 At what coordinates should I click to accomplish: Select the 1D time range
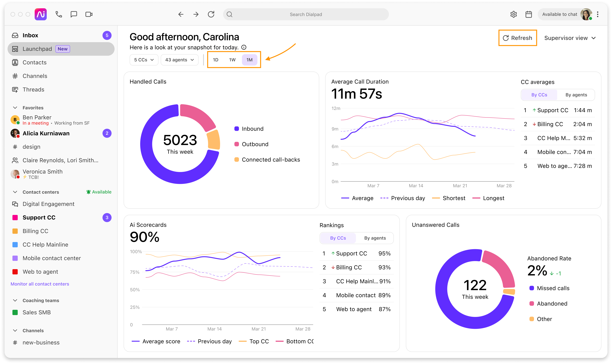click(x=216, y=60)
